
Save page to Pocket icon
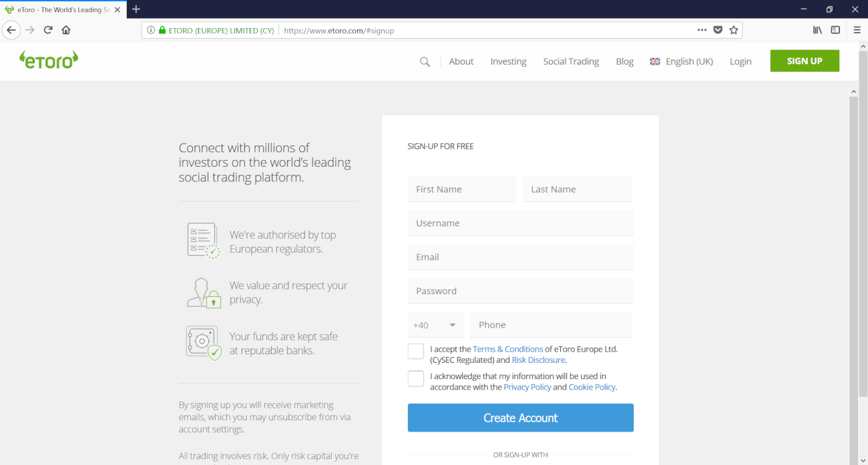point(718,30)
